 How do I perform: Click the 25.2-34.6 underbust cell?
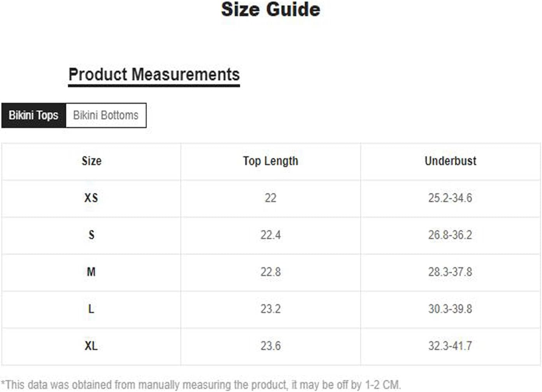pyautogui.click(x=450, y=198)
